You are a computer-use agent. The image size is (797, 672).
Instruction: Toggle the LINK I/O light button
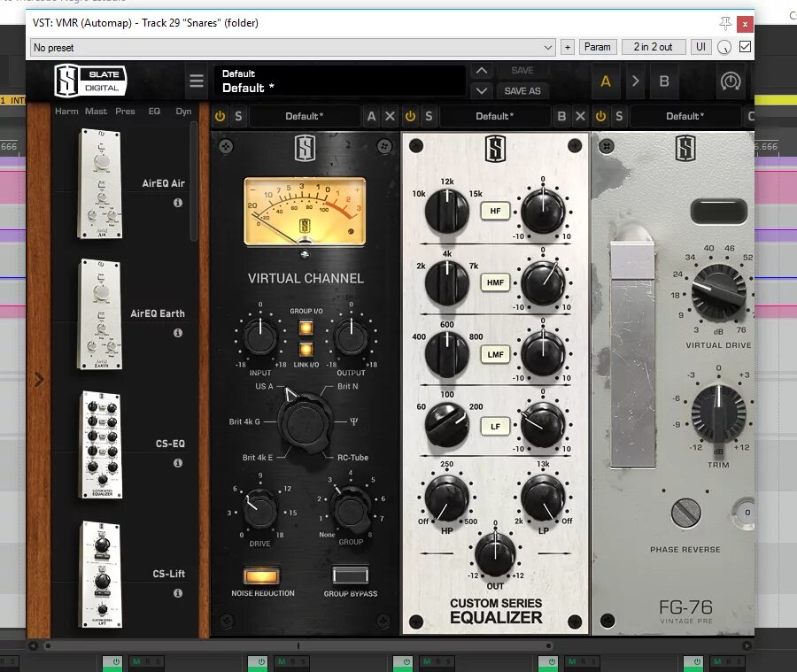pyautogui.click(x=306, y=349)
